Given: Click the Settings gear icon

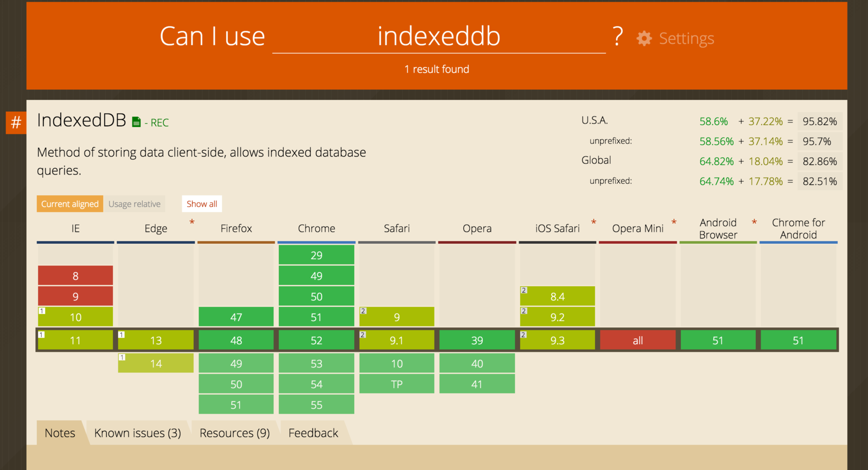Looking at the screenshot, I should click(644, 38).
